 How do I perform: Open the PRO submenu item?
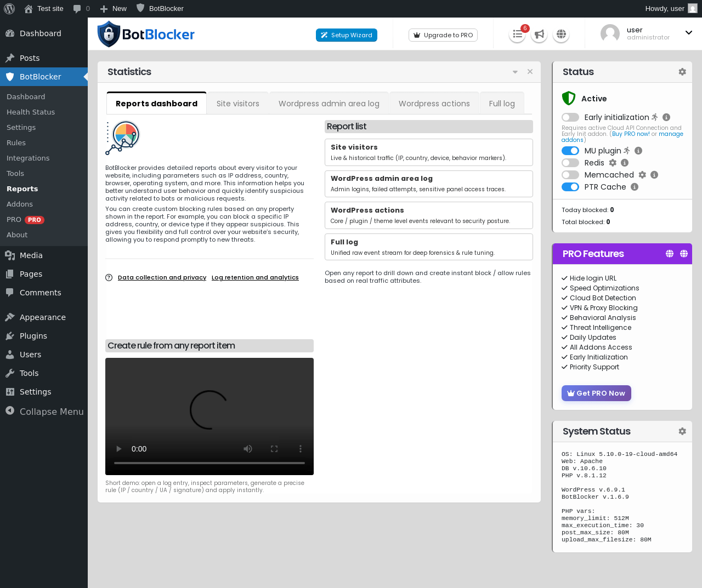25,219
